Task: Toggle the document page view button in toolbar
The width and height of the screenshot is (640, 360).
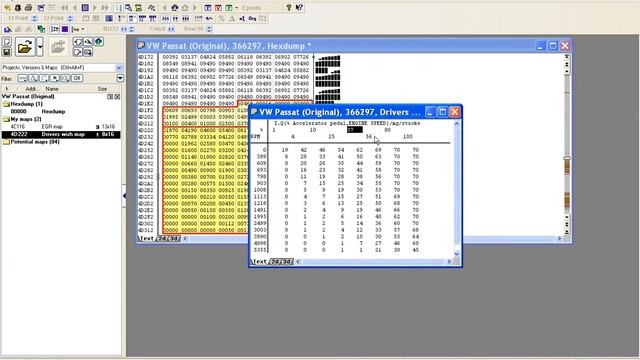Action: coord(118,8)
